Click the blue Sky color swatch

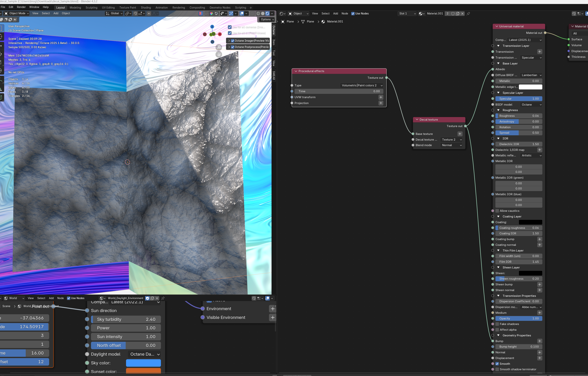(143, 363)
